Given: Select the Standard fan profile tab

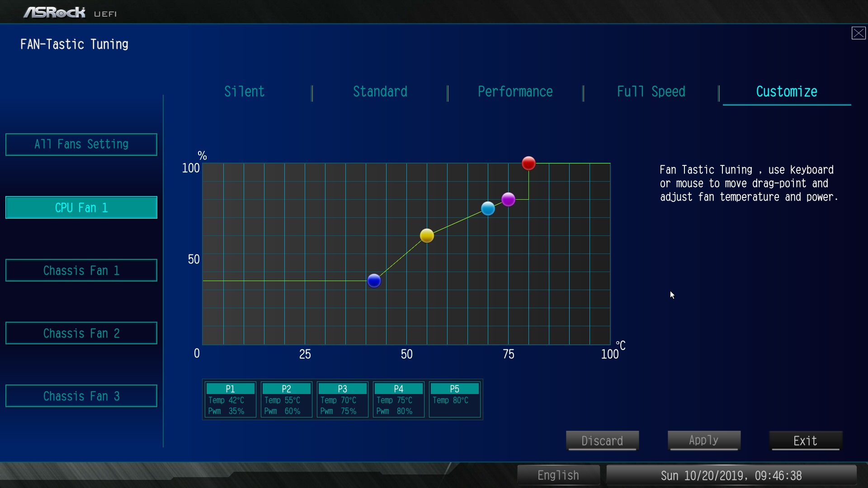Looking at the screenshot, I should point(380,92).
